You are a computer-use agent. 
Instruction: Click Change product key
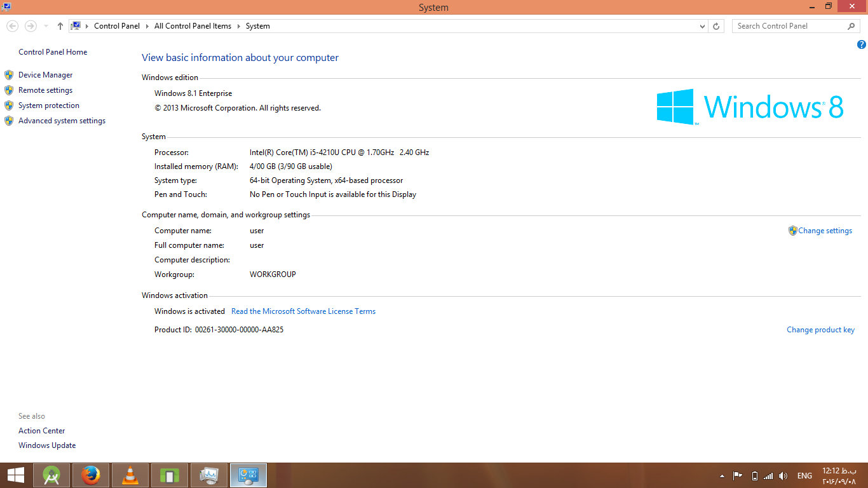(821, 330)
